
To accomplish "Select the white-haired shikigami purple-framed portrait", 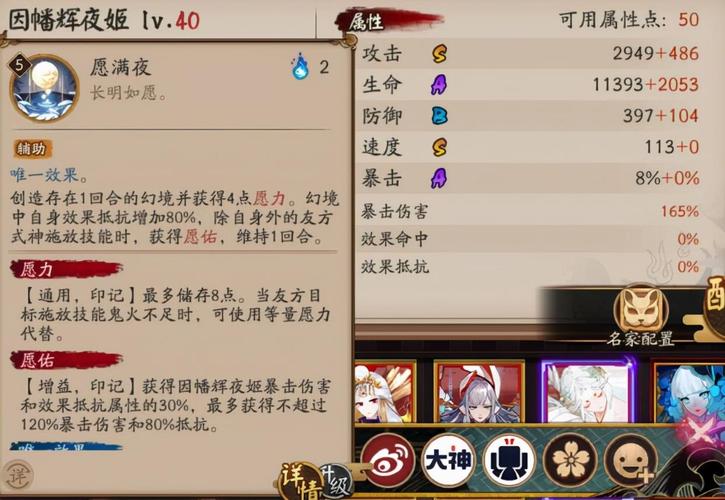I will 588,391.
